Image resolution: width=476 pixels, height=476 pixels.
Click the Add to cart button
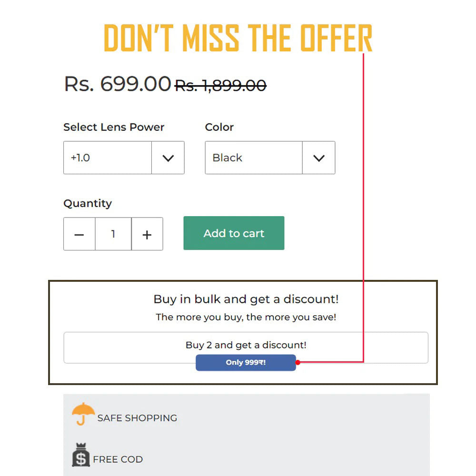pos(234,233)
